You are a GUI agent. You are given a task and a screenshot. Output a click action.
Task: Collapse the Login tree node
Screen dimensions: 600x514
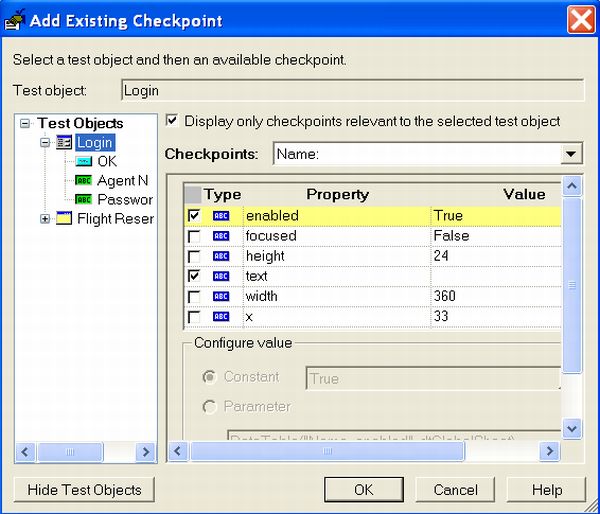click(45, 143)
